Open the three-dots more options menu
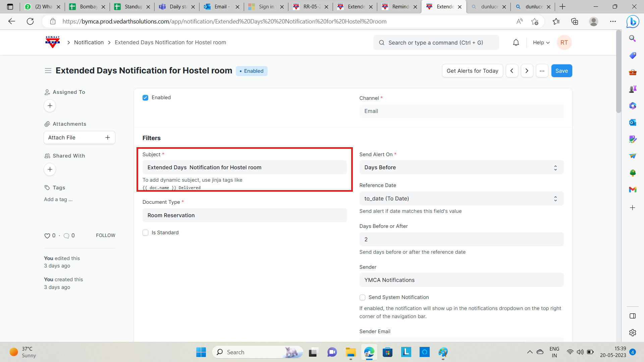This screenshot has width=644, height=362. coord(542,71)
